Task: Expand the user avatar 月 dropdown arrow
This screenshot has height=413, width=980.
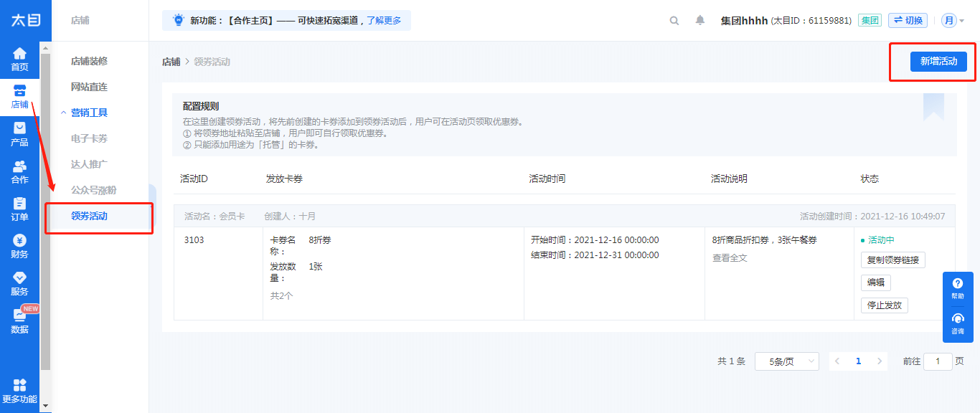Action: 962,21
